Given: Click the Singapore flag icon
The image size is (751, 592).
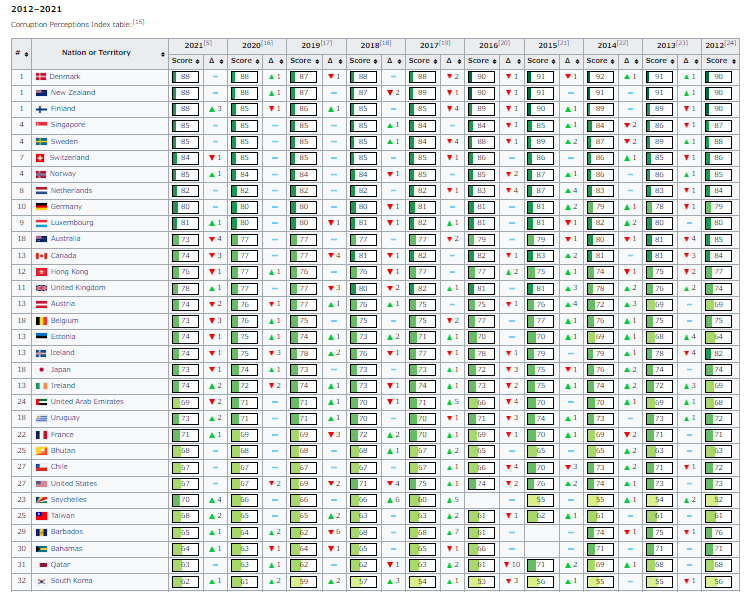Looking at the screenshot, I should 41,125.
